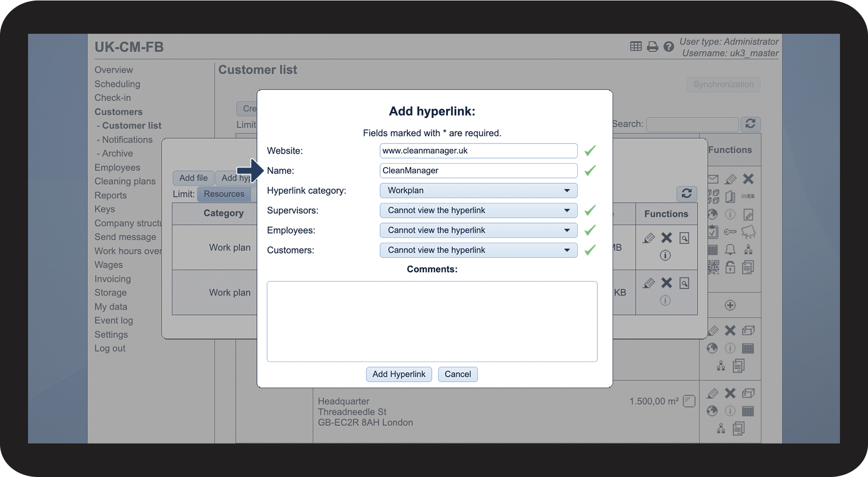Image resolution: width=868 pixels, height=477 pixels.
Task: Open Customer list submenu item
Action: [x=132, y=126]
